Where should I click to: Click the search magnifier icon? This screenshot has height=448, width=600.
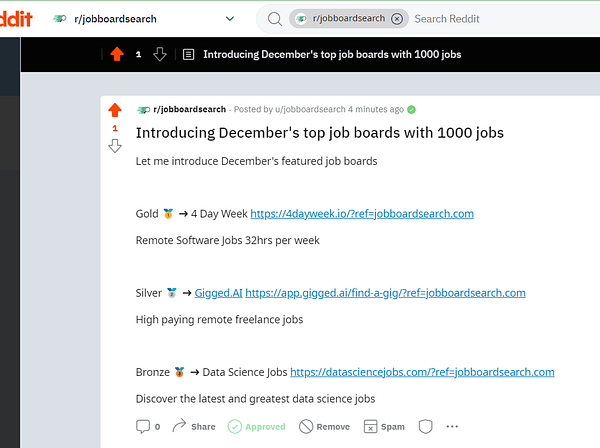tap(275, 18)
